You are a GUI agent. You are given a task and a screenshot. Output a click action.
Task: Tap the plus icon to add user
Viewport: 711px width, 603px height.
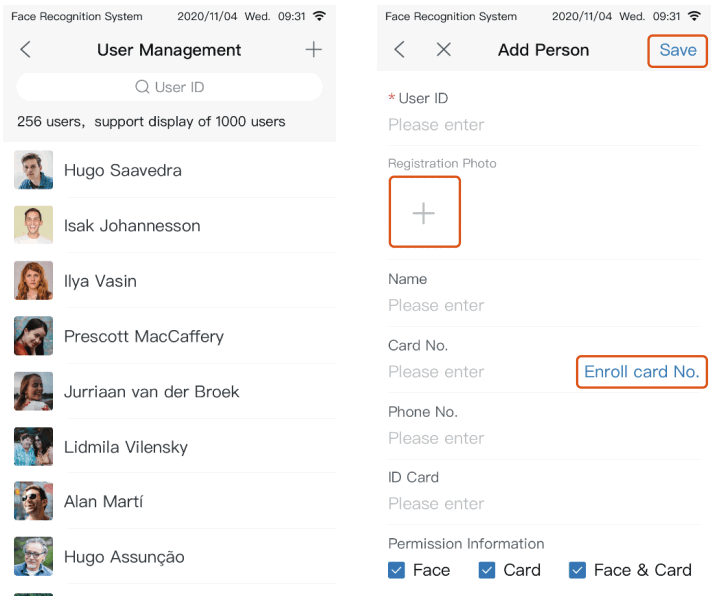(x=314, y=50)
